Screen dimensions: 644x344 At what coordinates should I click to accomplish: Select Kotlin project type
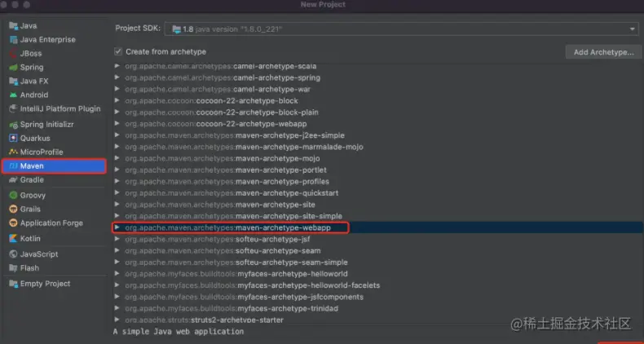pyautogui.click(x=54, y=239)
